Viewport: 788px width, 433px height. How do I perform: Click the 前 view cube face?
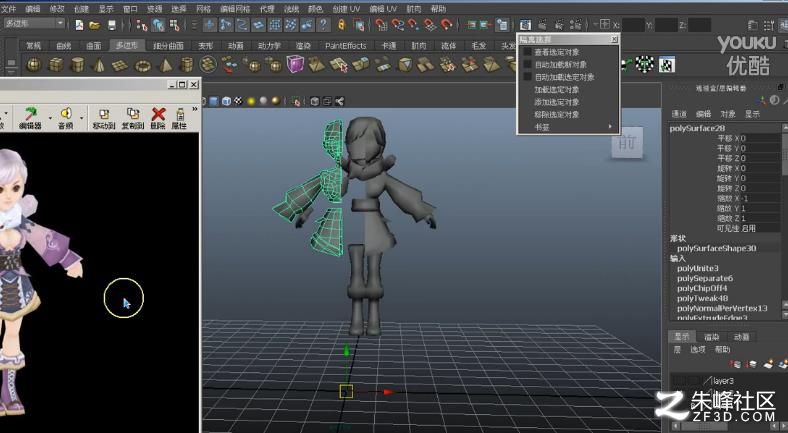(627, 143)
